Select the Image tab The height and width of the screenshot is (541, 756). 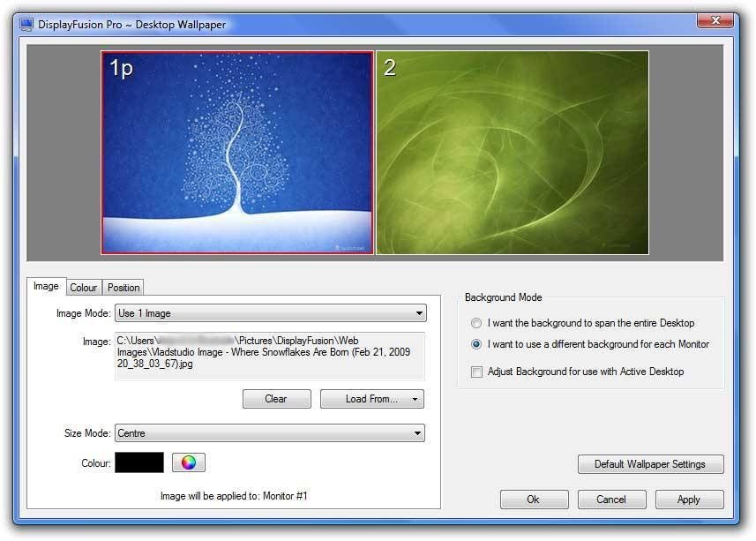[x=46, y=285]
